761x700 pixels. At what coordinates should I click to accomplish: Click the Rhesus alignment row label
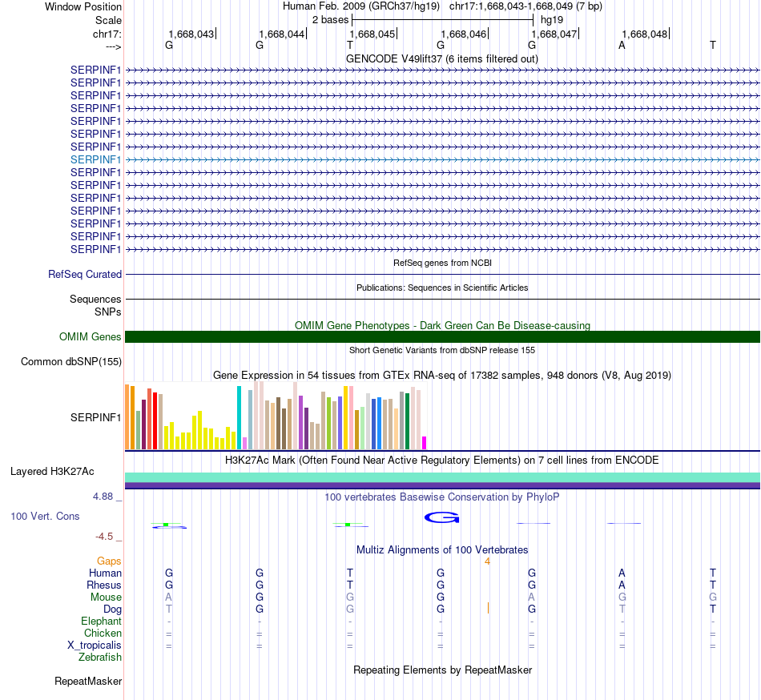pos(104,585)
